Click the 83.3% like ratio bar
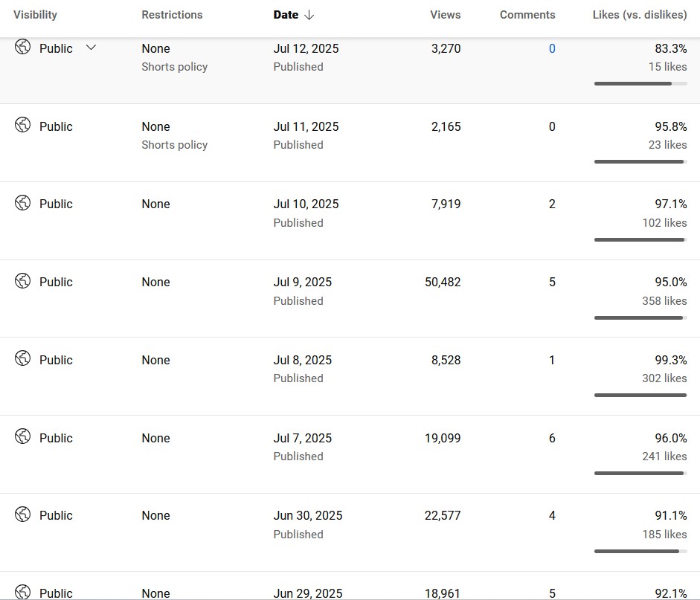This screenshot has height=600, width=700. pos(640,83)
